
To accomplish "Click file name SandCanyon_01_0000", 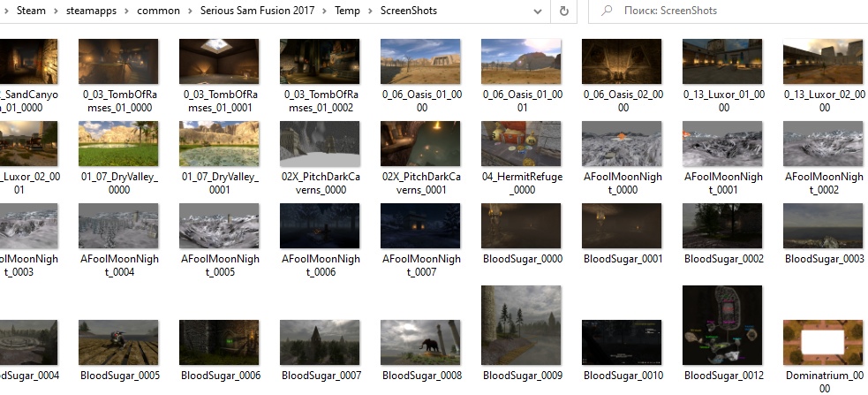I will click(x=29, y=101).
